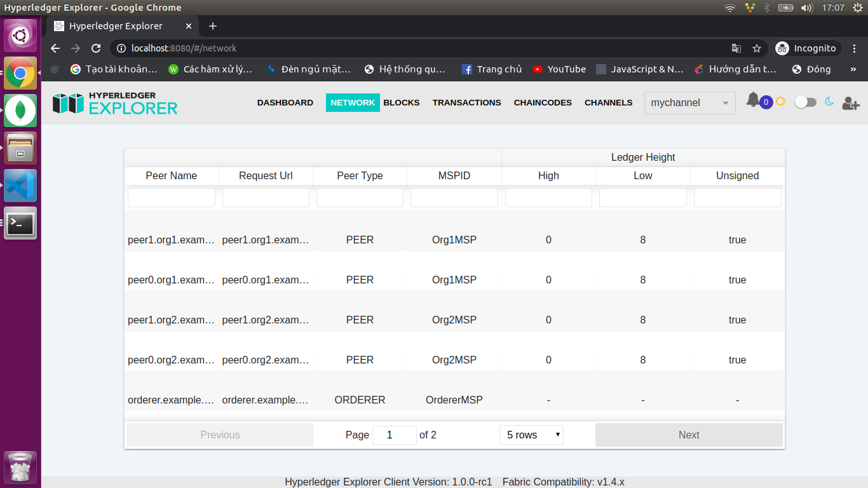Click the Peer Name filter field
Screen dimensions: 868x488
tap(172, 198)
